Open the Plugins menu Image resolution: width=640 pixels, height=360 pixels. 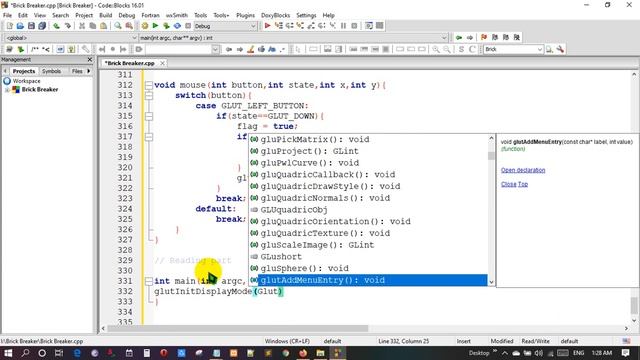pos(245,15)
